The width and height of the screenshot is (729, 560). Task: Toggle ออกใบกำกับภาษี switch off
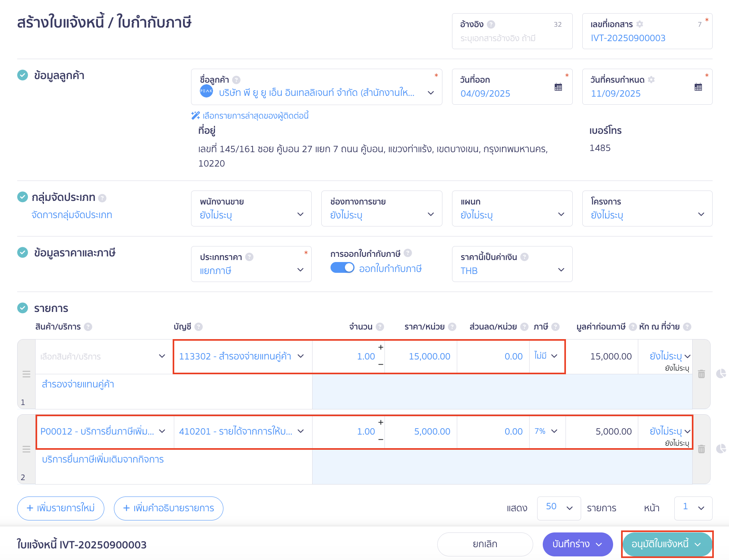coord(342,268)
